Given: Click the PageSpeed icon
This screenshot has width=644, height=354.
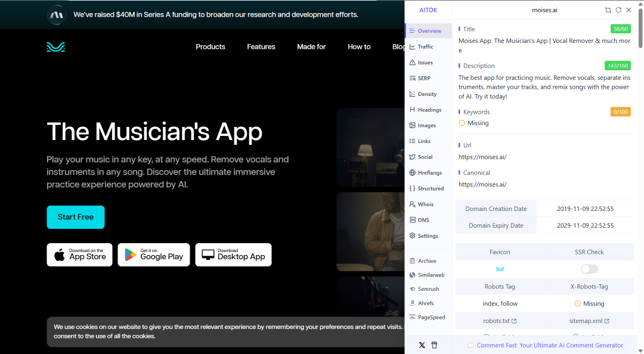Looking at the screenshot, I should pyautogui.click(x=413, y=317).
